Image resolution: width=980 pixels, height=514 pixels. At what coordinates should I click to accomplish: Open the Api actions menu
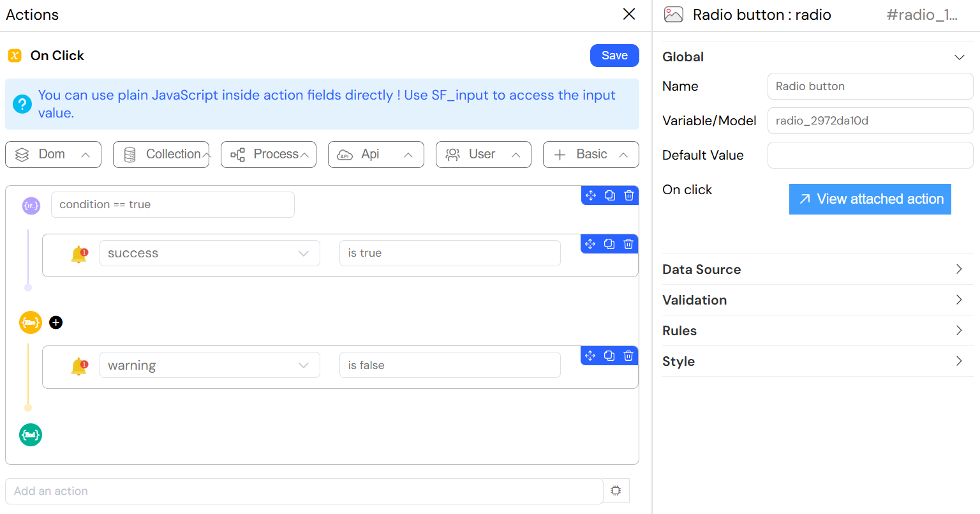376,155
